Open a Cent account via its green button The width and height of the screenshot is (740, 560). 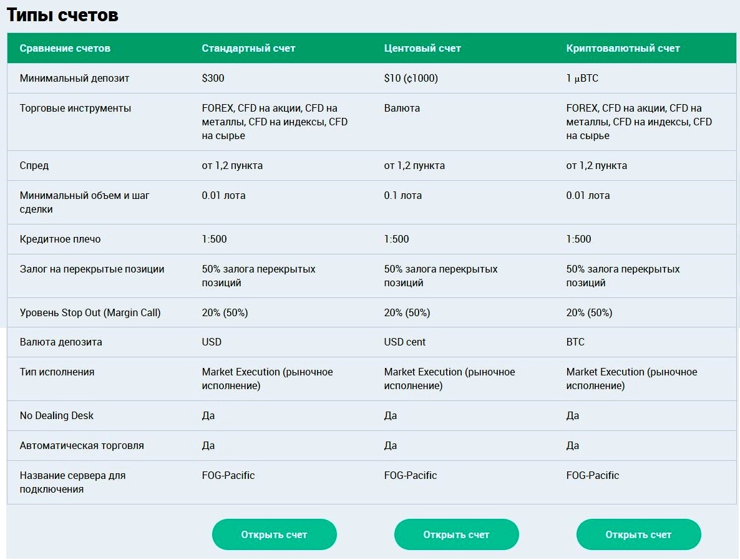tap(456, 534)
